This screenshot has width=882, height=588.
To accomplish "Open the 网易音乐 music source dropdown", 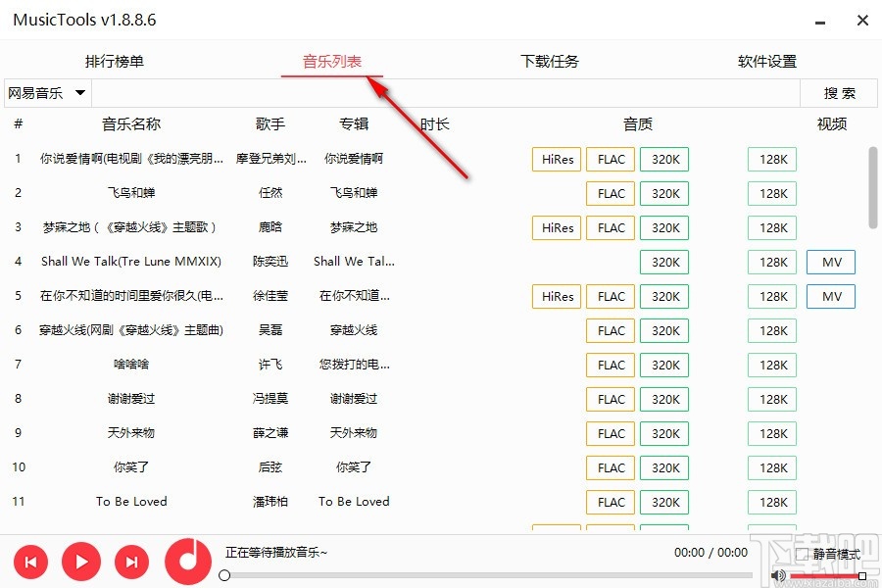I will tap(44, 92).
